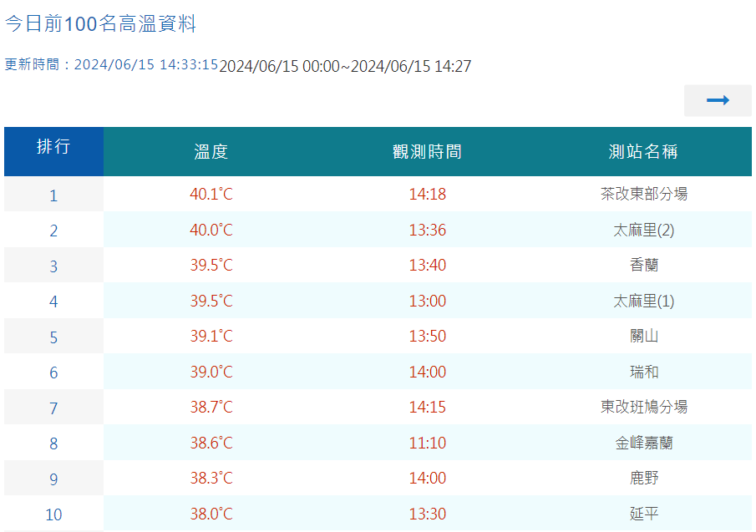Click rank number 9

(53, 479)
